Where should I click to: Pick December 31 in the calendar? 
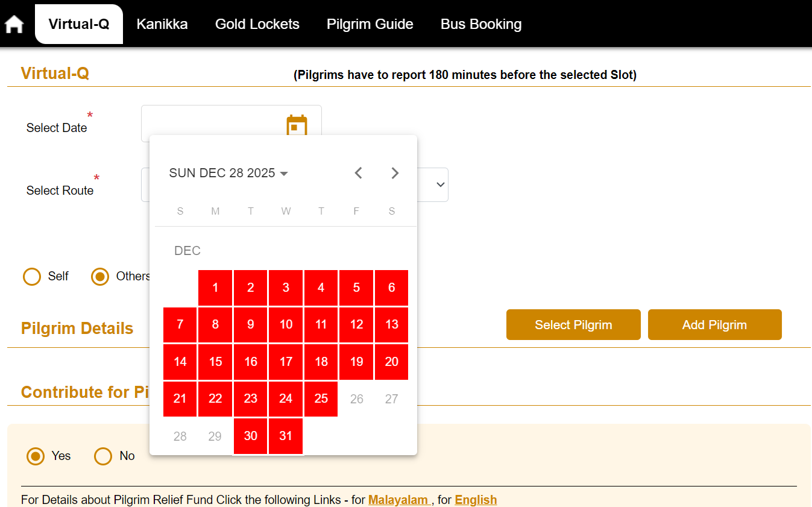click(x=286, y=436)
